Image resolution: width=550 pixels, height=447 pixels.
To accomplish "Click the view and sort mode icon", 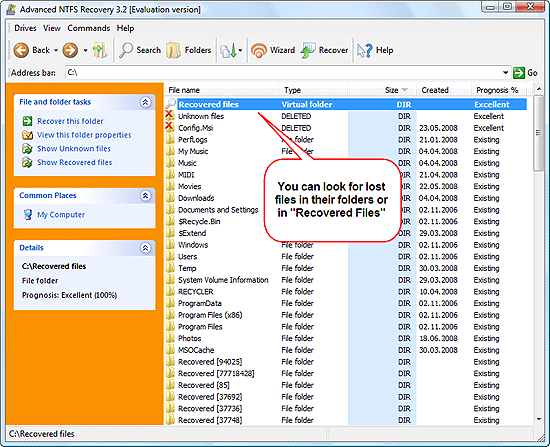I will [228, 51].
